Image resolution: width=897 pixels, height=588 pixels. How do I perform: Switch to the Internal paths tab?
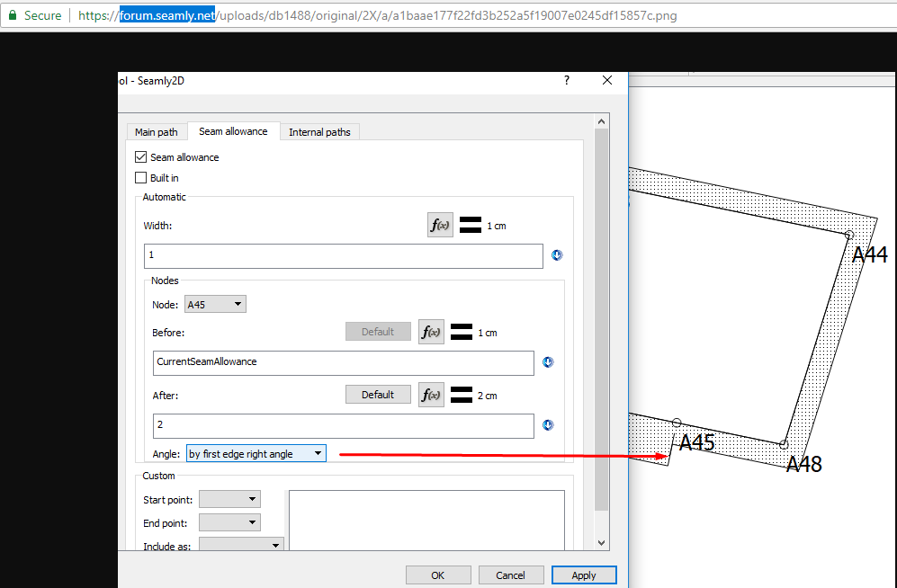click(319, 132)
